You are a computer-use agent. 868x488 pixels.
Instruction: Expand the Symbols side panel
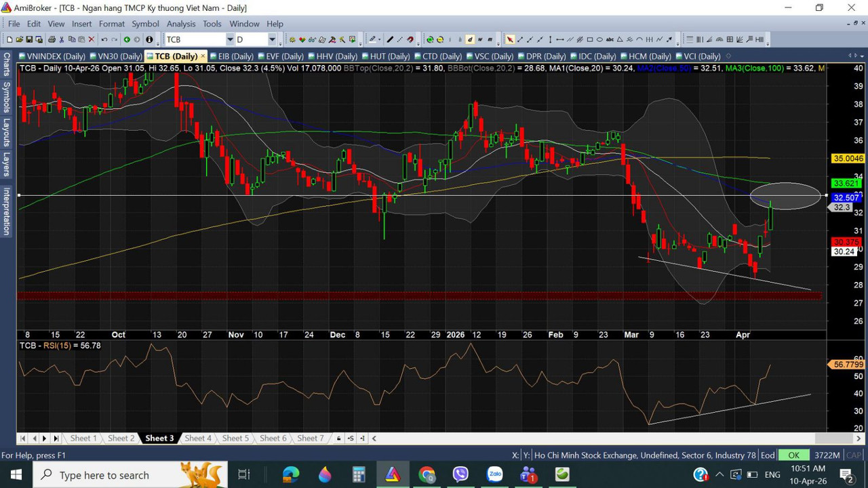click(7, 98)
